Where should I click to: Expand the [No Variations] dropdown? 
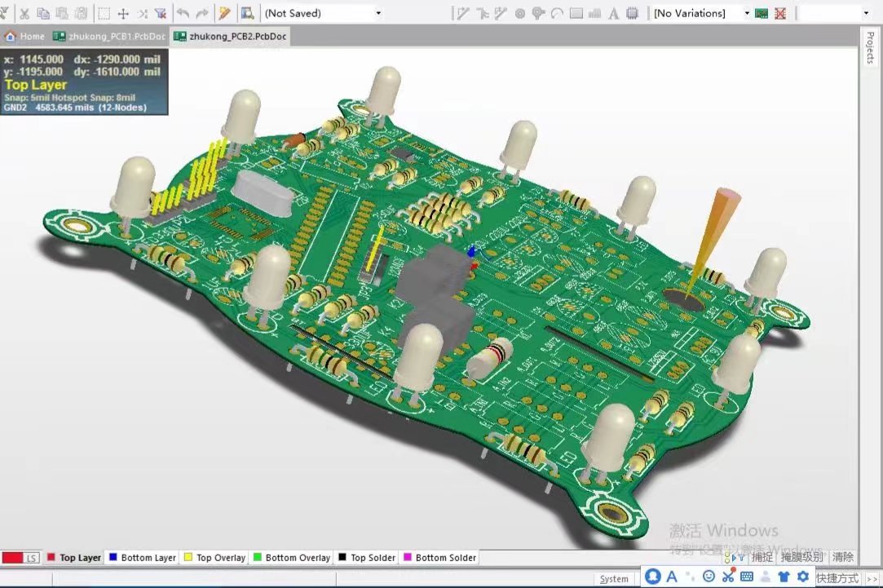point(746,13)
